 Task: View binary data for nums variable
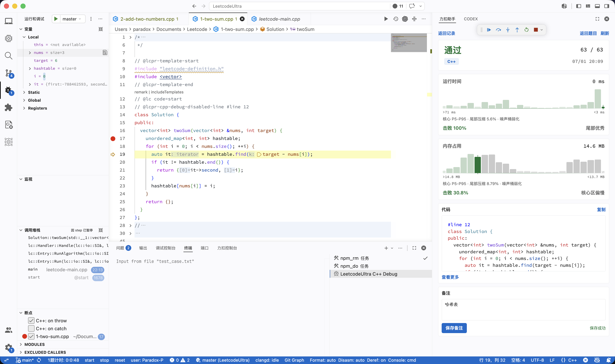click(105, 52)
